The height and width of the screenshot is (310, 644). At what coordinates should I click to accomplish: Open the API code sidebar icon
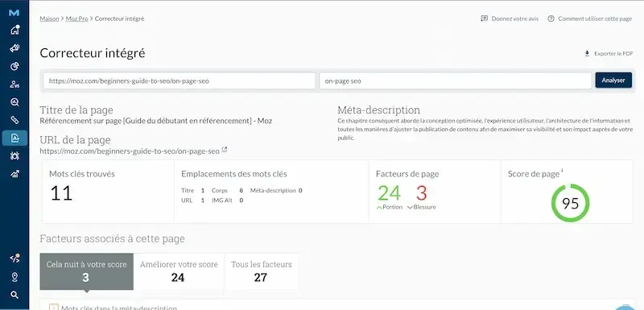[x=14, y=258]
